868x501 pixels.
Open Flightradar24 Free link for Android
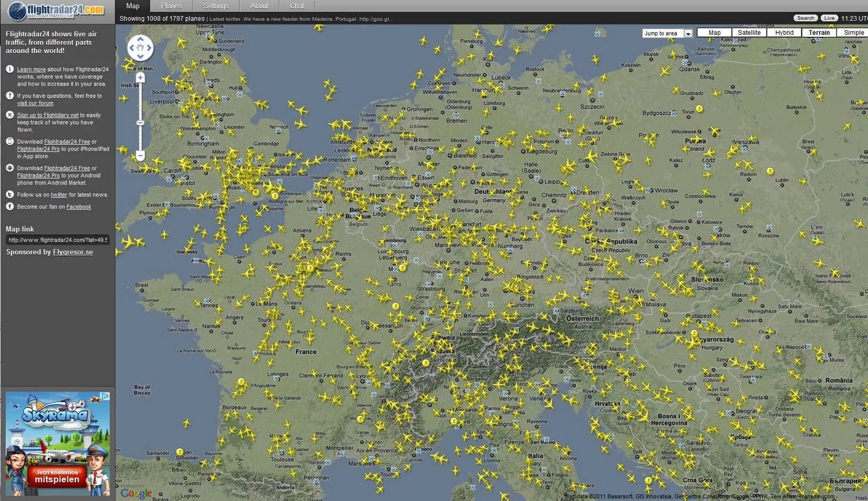click(x=67, y=168)
